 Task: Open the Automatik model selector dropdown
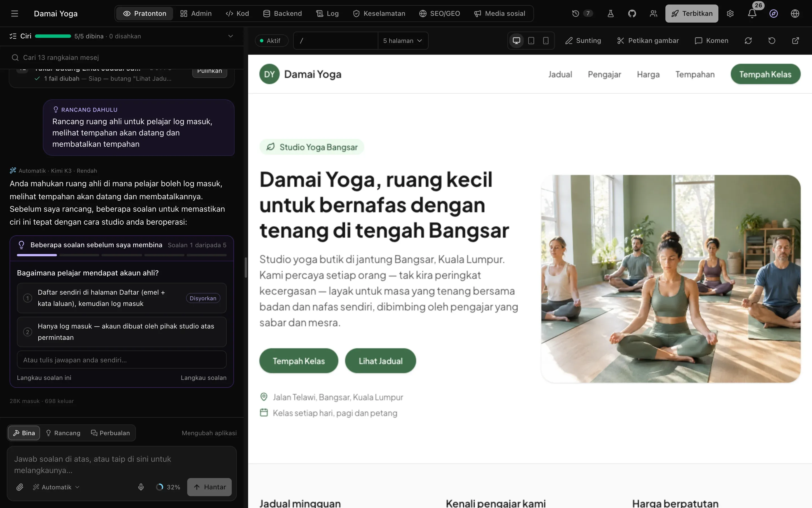point(56,487)
